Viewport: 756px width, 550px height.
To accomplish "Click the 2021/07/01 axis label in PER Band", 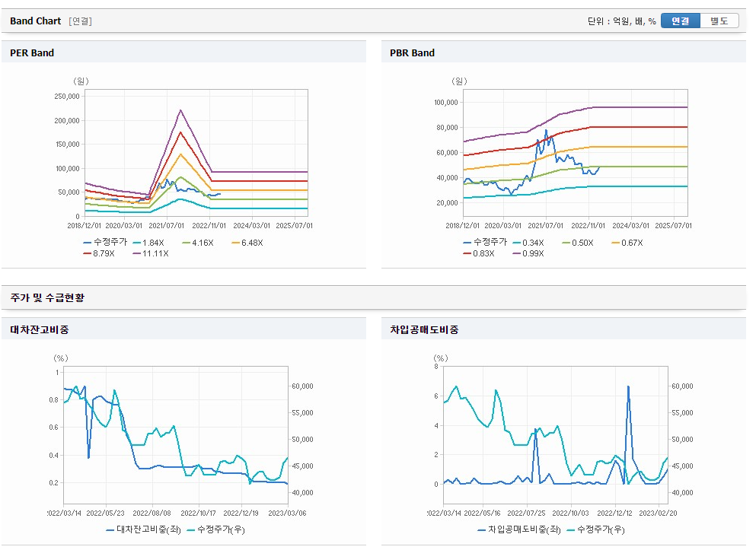I will coord(166,225).
